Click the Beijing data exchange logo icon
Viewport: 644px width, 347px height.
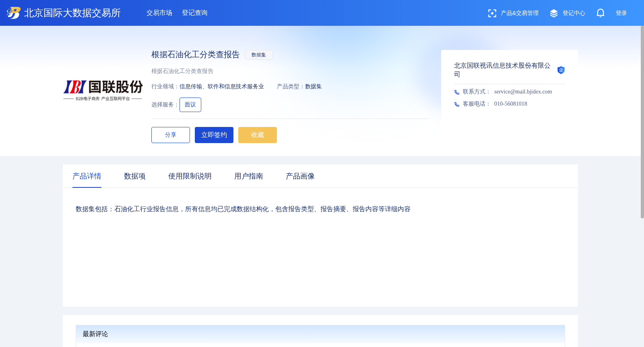pyautogui.click(x=13, y=13)
